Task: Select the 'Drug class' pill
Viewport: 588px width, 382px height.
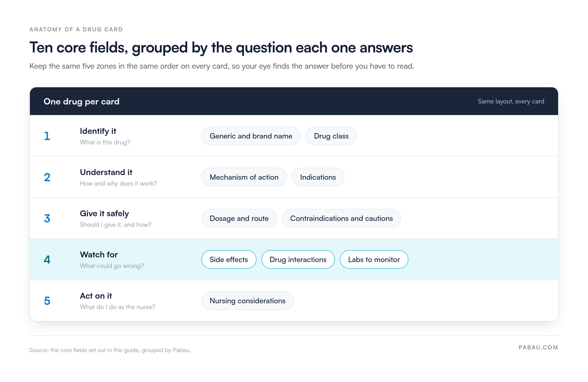Action: click(x=331, y=136)
